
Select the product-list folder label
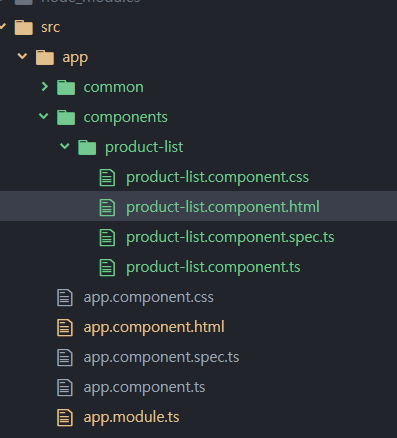point(144,147)
